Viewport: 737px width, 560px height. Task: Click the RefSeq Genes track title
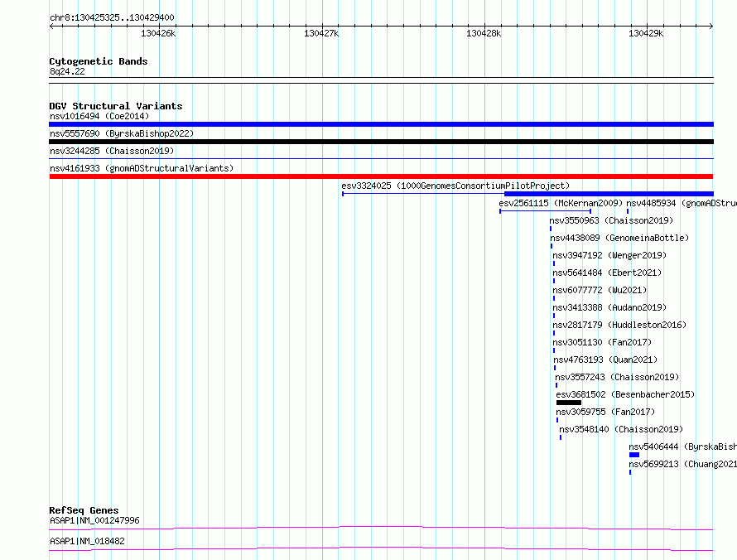(x=84, y=510)
